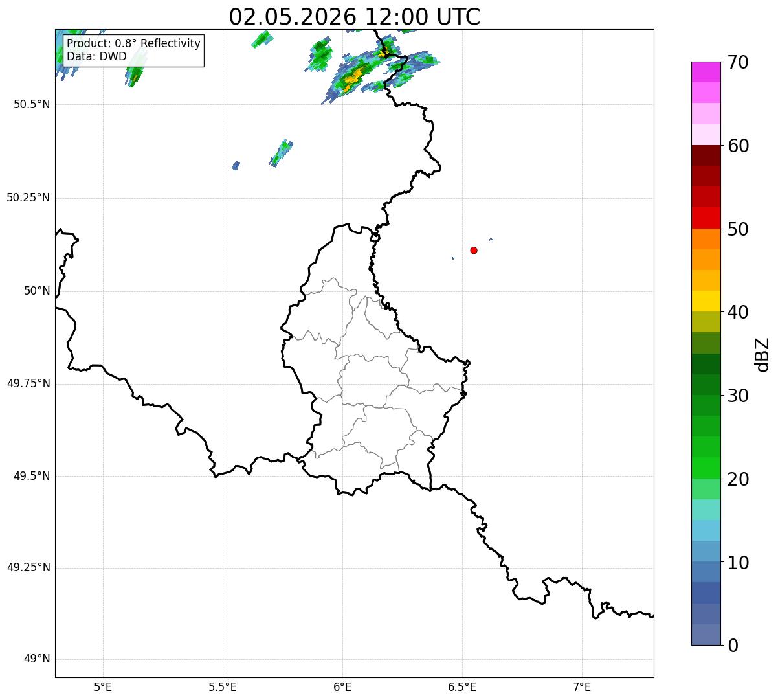Click the yellow high-reflectivity storm core
Screen dimensions: 778x700
pos(353,79)
